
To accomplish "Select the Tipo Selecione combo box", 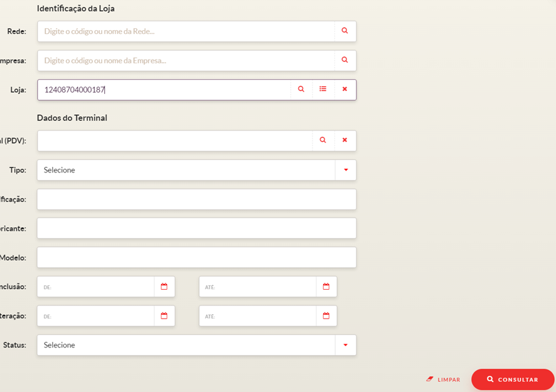I will click(x=197, y=170).
